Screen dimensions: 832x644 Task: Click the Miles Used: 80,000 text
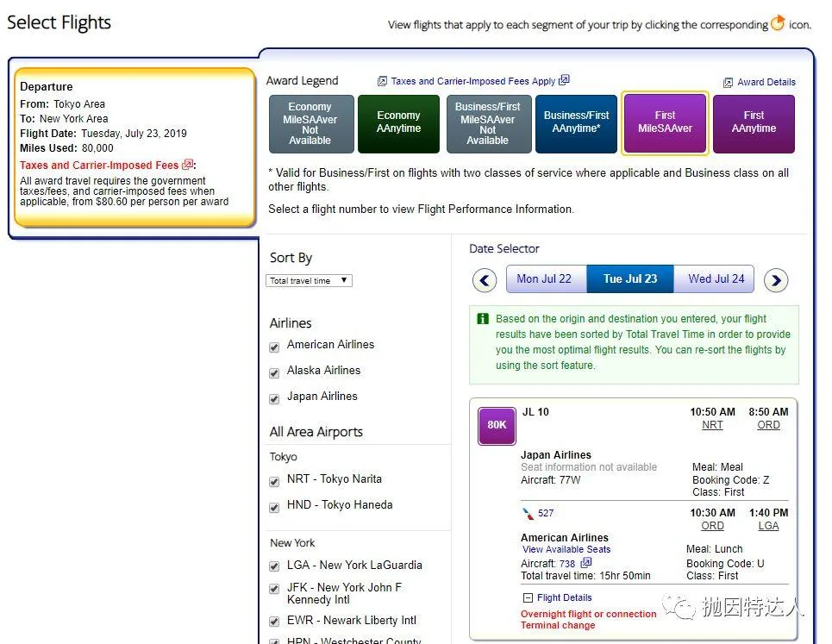pos(66,148)
